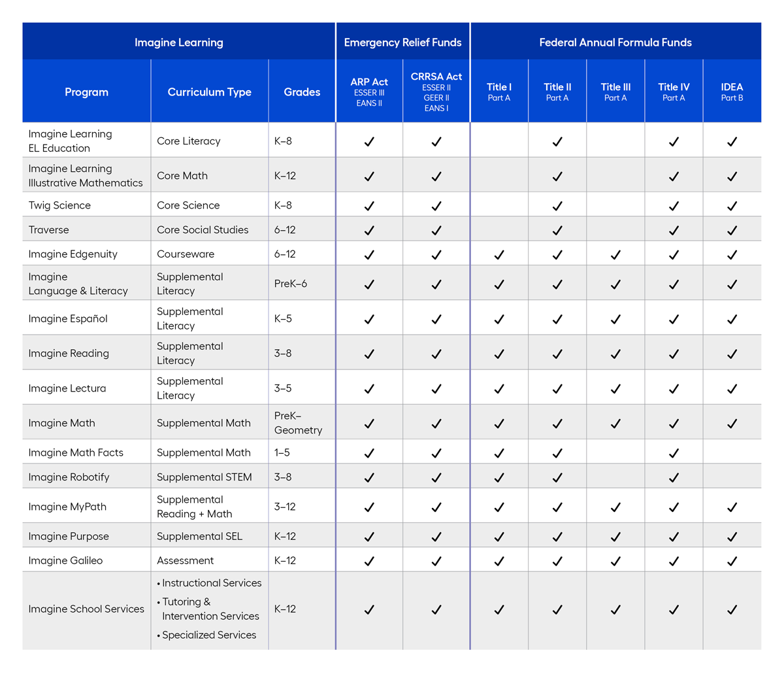
Task: Click the Title IV Part A header
Action: [x=674, y=92]
